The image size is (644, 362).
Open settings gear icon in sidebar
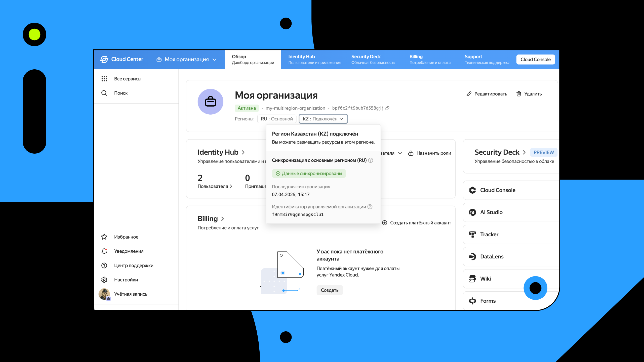pyautogui.click(x=104, y=280)
